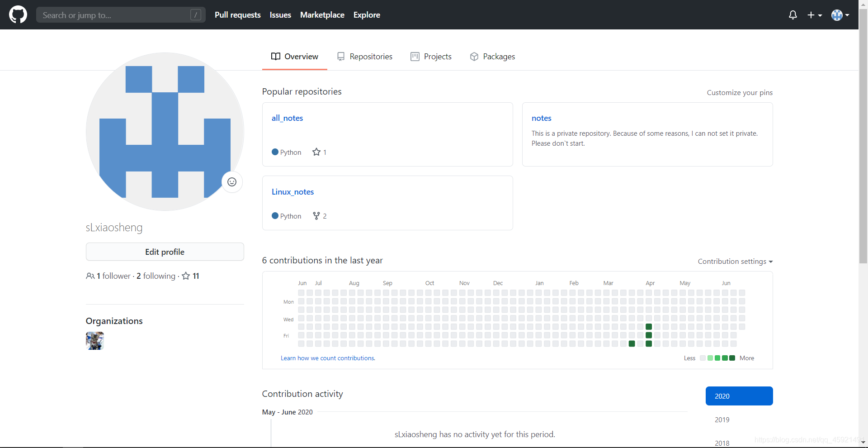Image resolution: width=868 pixels, height=448 pixels.
Task: Open the 11 starred repositories link
Action: tap(191, 276)
